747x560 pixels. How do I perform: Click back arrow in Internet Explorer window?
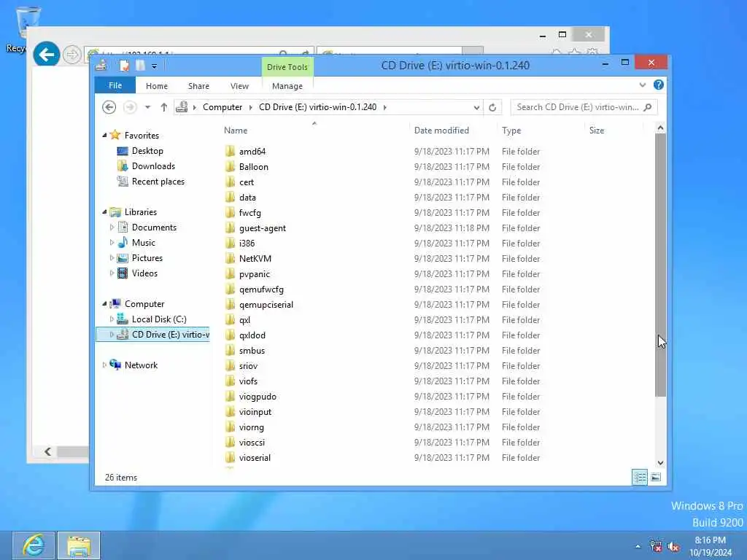(47, 55)
